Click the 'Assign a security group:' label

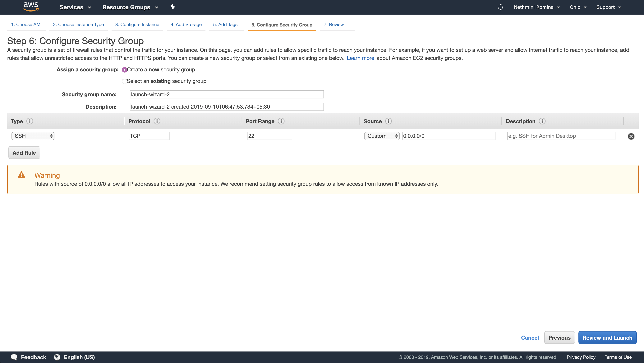(88, 69)
